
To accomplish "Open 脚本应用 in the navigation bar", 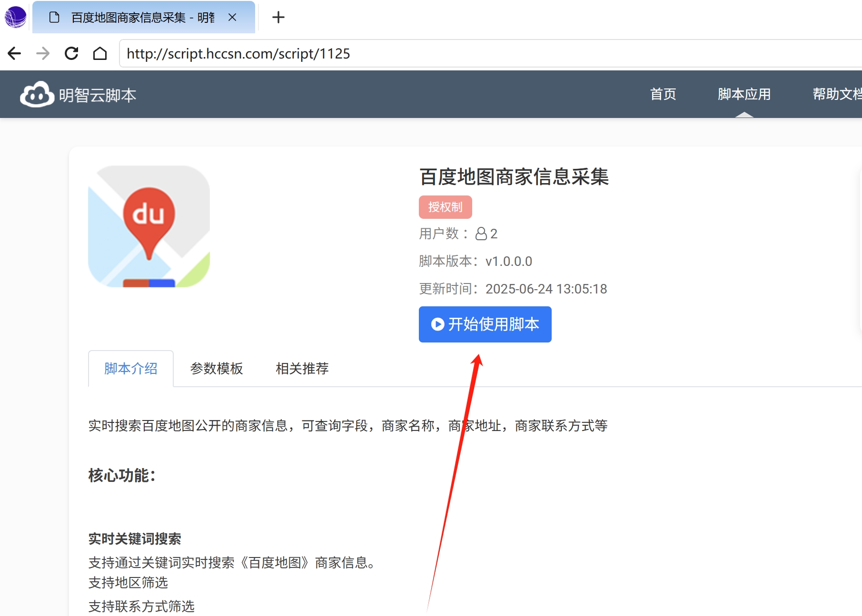I will (744, 94).
